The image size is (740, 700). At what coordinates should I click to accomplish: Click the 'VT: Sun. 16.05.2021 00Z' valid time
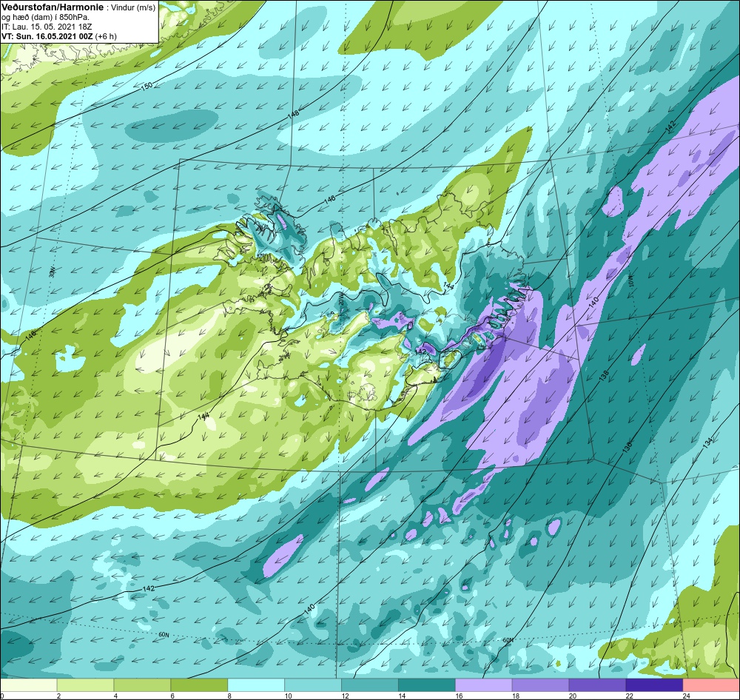click(x=47, y=36)
